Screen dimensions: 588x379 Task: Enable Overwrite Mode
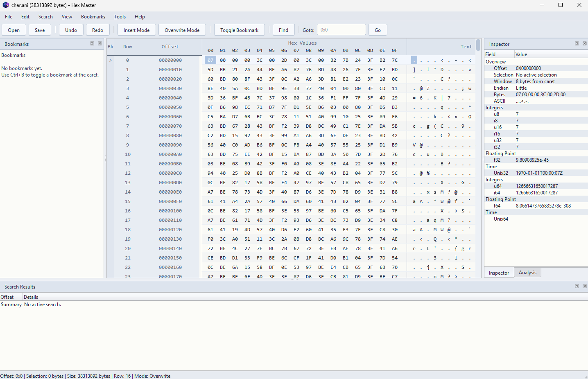click(182, 29)
